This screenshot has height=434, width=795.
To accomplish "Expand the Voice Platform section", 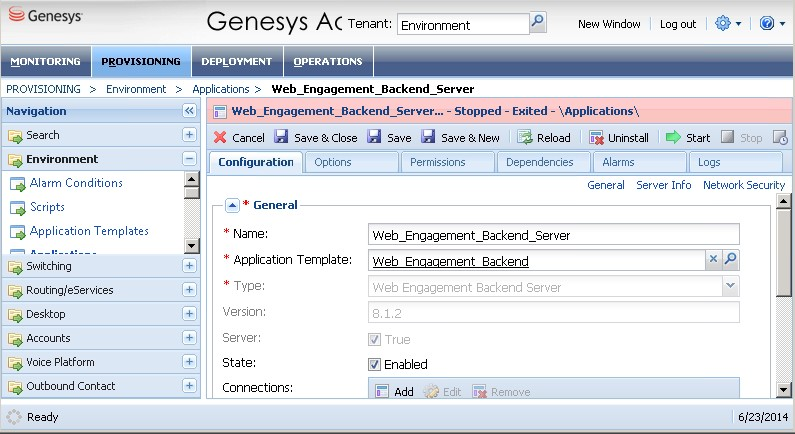I will coord(189,361).
